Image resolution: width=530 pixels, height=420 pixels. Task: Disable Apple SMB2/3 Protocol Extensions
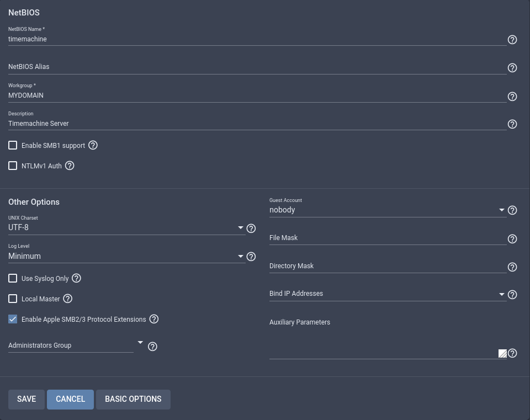(13, 319)
